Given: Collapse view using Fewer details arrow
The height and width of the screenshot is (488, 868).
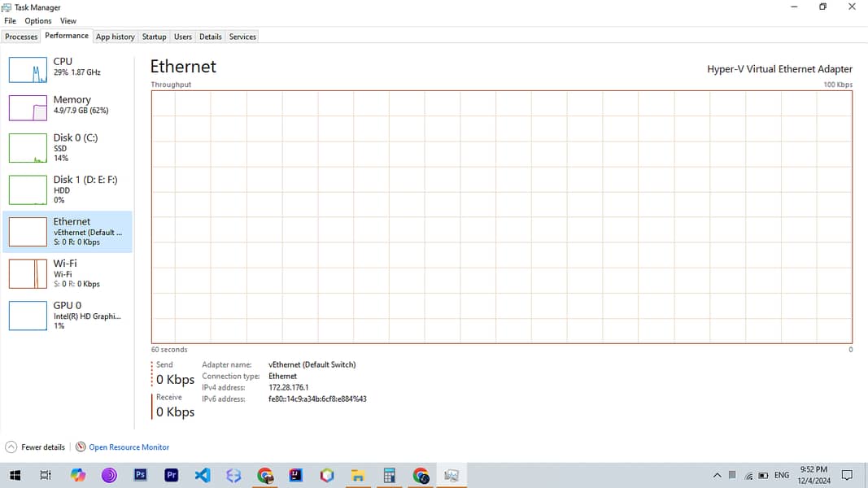Looking at the screenshot, I should point(11,447).
